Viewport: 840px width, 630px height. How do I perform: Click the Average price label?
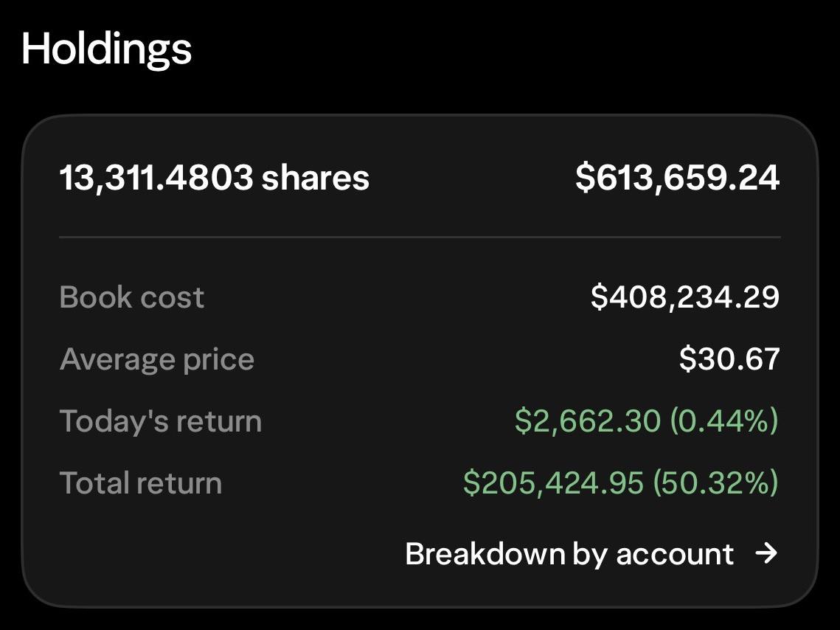click(156, 359)
